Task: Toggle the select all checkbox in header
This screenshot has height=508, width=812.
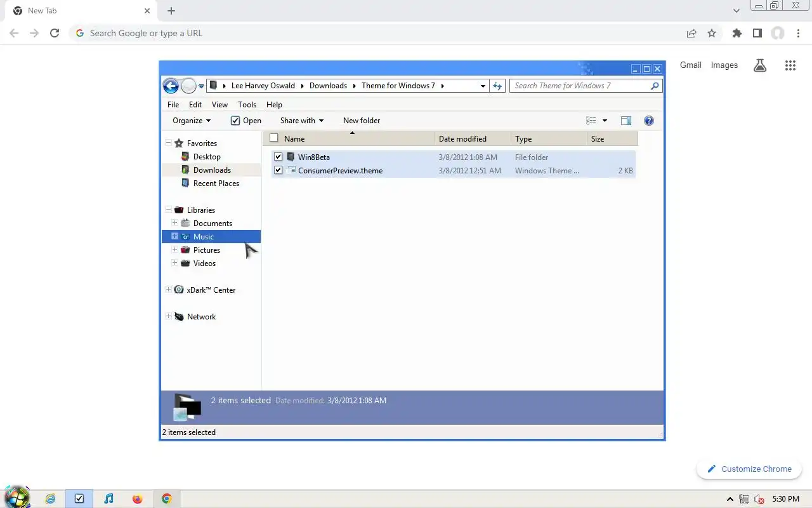Action: [274, 138]
